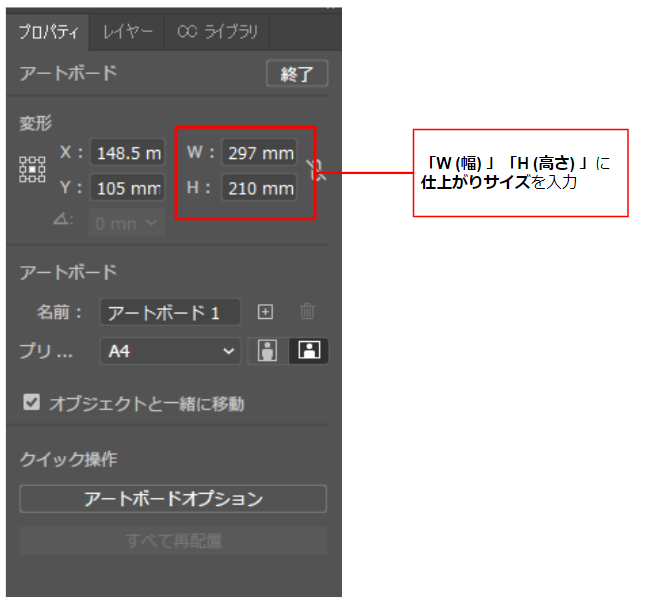Click the reference point grid icon
The width and height of the screenshot is (645, 611).
(x=32, y=170)
